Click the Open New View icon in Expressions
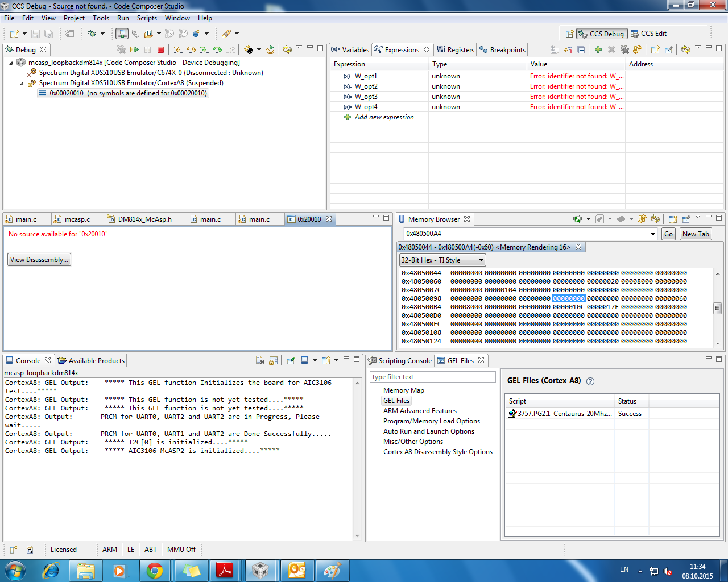This screenshot has width=728, height=582. click(x=655, y=49)
